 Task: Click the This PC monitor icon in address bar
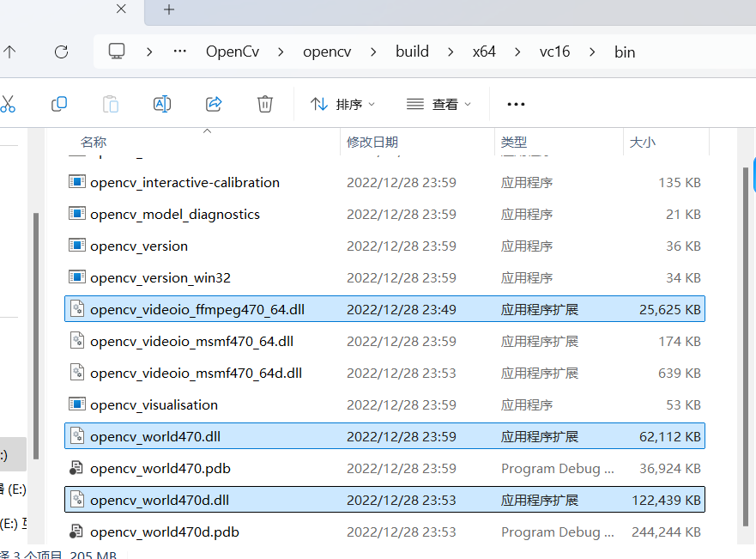click(116, 52)
